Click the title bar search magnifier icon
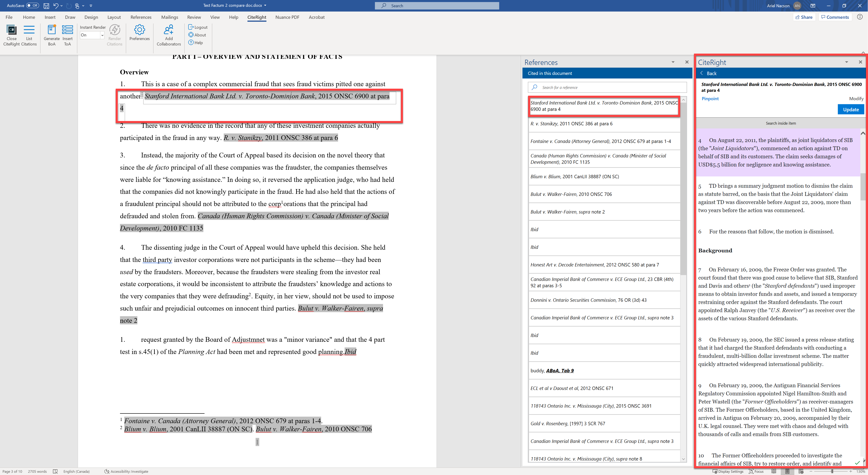The width and height of the screenshot is (868, 475). (x=384, y=6)
